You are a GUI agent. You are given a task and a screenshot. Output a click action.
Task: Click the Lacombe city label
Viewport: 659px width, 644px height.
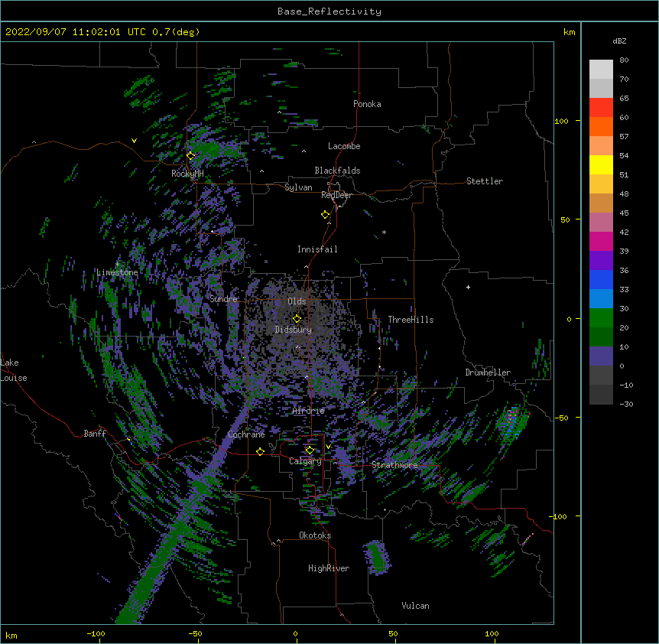[344, 146]
